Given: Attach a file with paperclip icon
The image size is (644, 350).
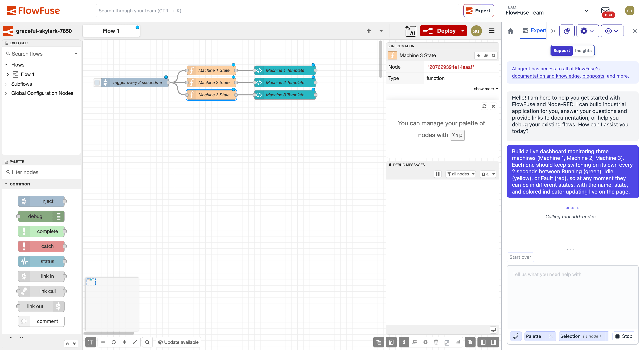Looking at the screenshot, I should pos(516,336).
